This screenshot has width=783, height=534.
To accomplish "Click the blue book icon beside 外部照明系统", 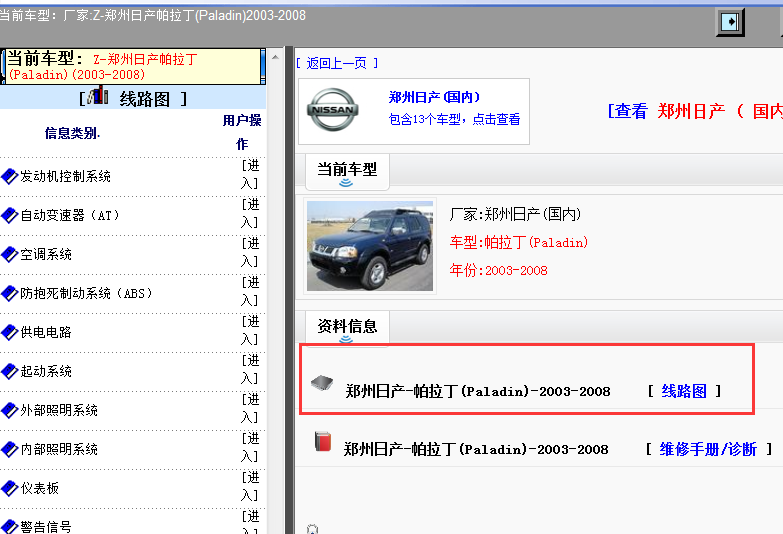I will tap(9, 410).
